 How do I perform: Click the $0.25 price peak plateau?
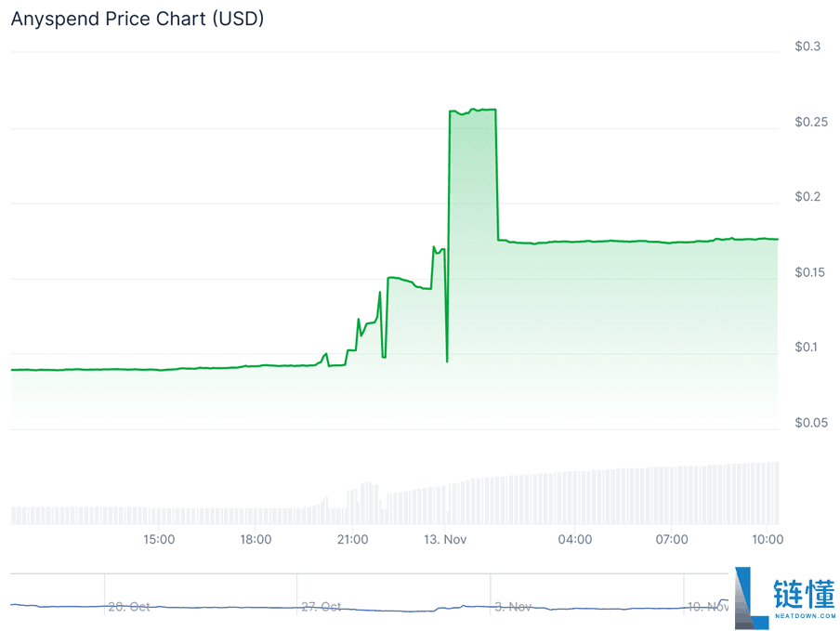coord(473,111)
